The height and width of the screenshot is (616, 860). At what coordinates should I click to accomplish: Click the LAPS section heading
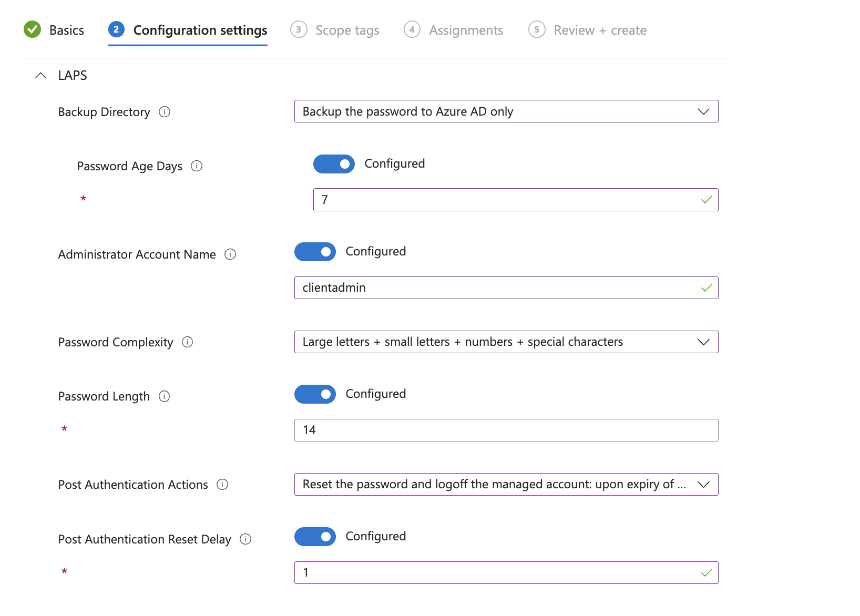(x=73, y=76)
